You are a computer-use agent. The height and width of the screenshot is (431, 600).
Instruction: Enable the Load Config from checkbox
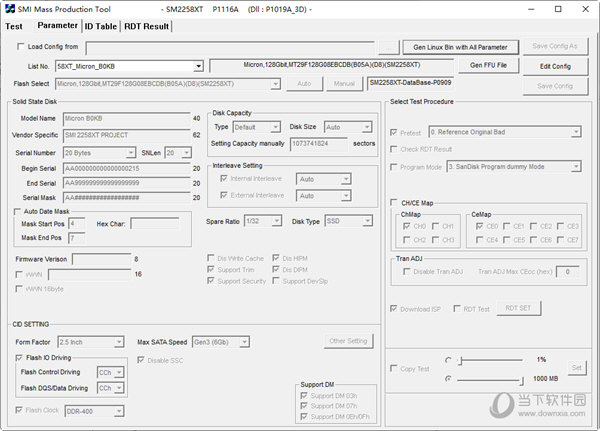point(21,47)
